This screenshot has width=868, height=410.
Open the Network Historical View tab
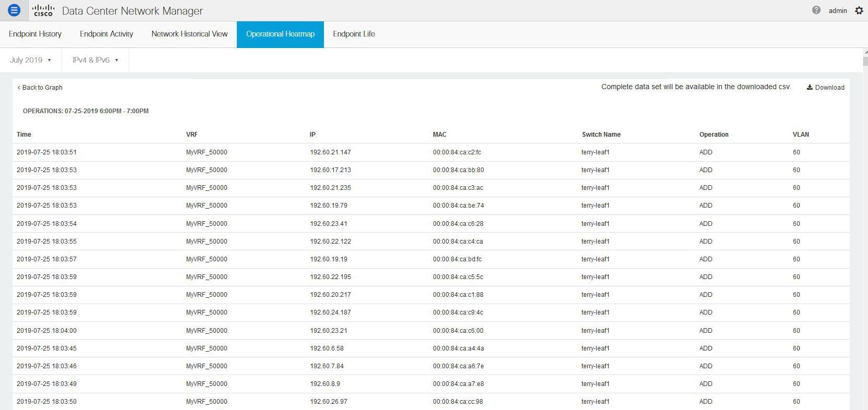189,34
